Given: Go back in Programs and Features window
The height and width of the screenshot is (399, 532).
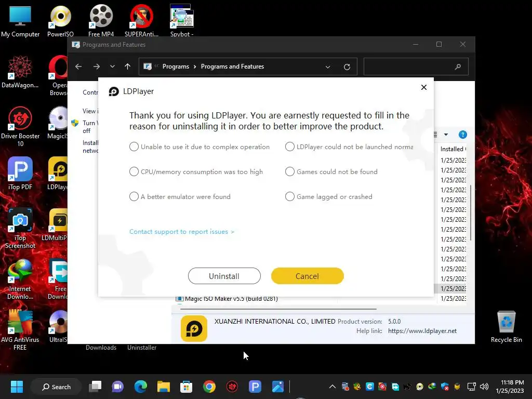Looking at the screenshot, I should click(78, 66).
